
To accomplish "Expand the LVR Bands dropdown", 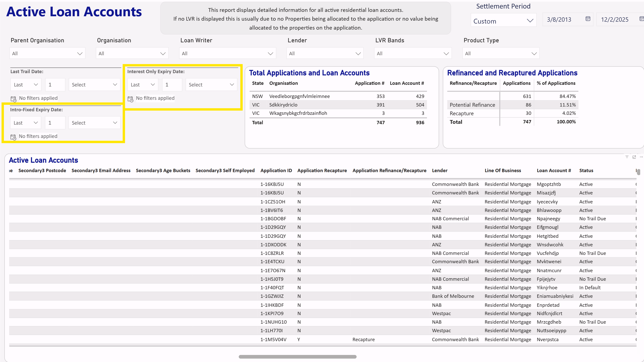I will pos(413,53).
